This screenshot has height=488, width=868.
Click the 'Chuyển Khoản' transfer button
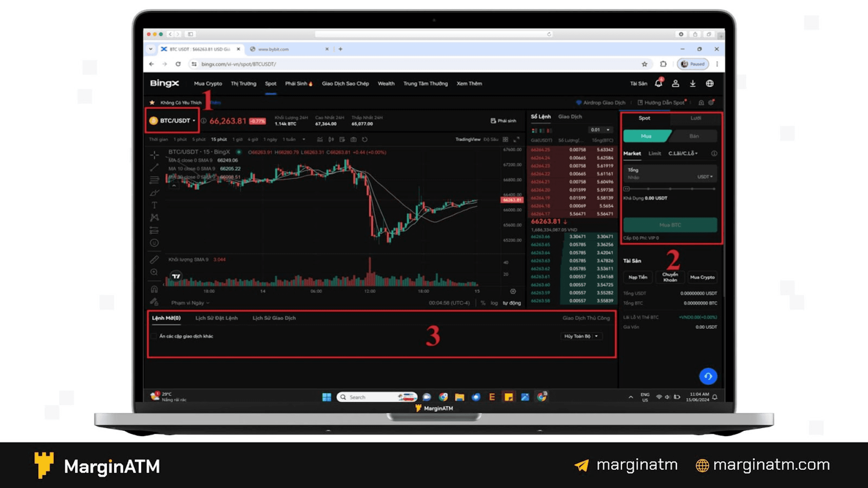pyautogui.click(x=670, y=277)
